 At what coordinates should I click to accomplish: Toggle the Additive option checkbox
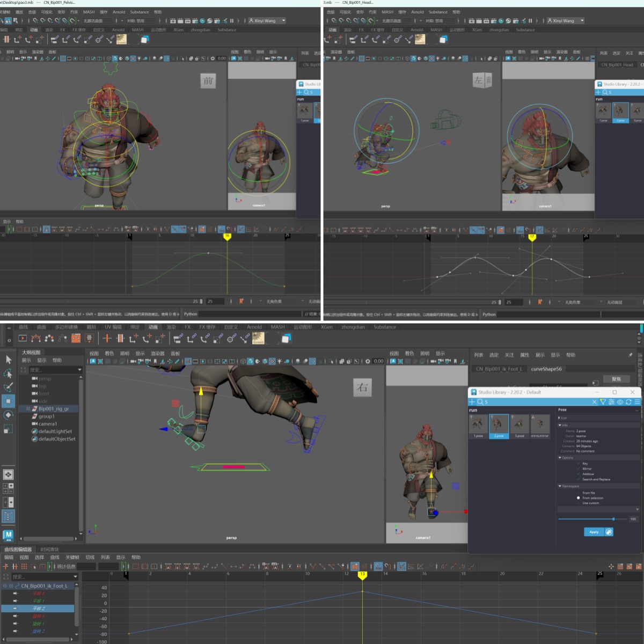579,474
